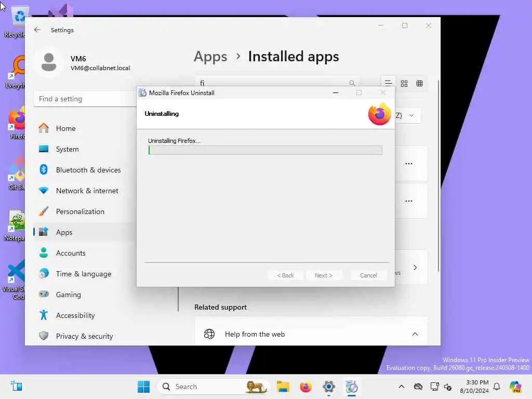
Task: Open the notifications bell
Action: (x=497, y=387)
